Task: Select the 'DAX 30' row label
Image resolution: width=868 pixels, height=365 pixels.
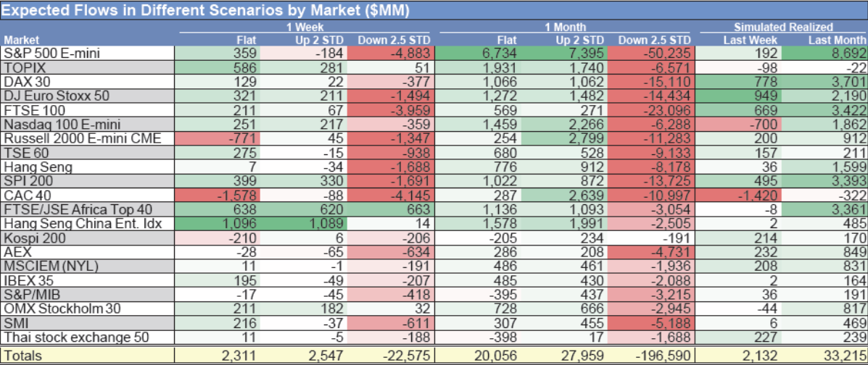Action: [x=25, y=82]
